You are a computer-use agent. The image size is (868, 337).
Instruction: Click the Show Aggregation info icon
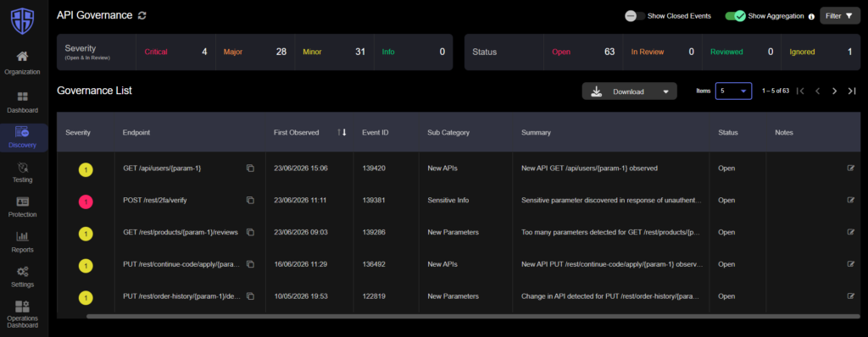pos(811,17)
